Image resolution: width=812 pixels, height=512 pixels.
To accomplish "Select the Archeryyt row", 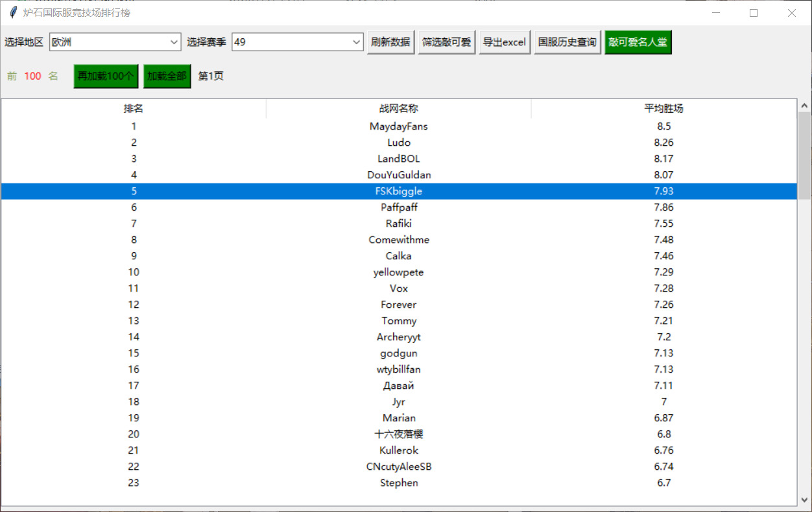I will (399, 337).
